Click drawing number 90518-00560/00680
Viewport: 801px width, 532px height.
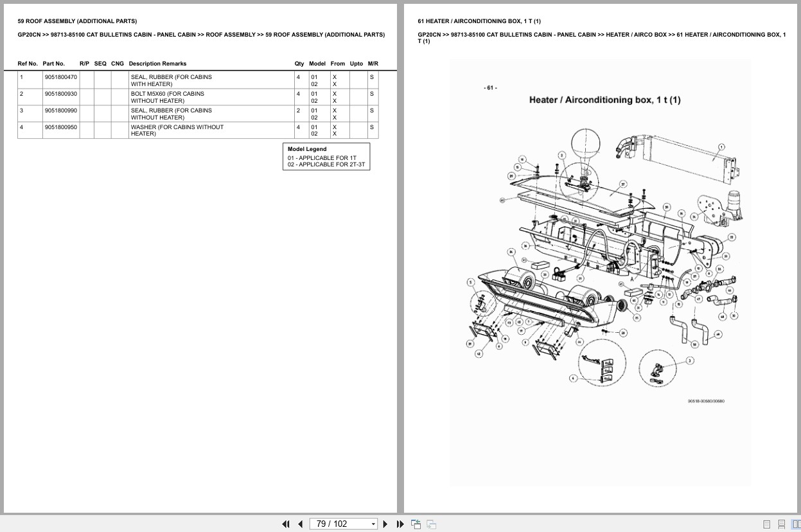coord(706,401)
